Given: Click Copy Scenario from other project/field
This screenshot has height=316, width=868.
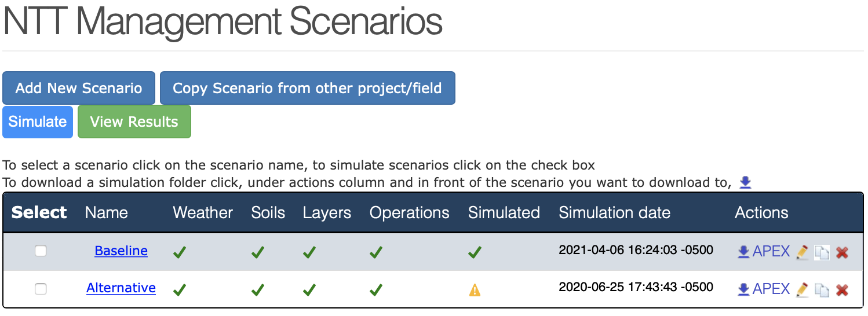Looking at the screenshot, I should [x=308, y=88].
